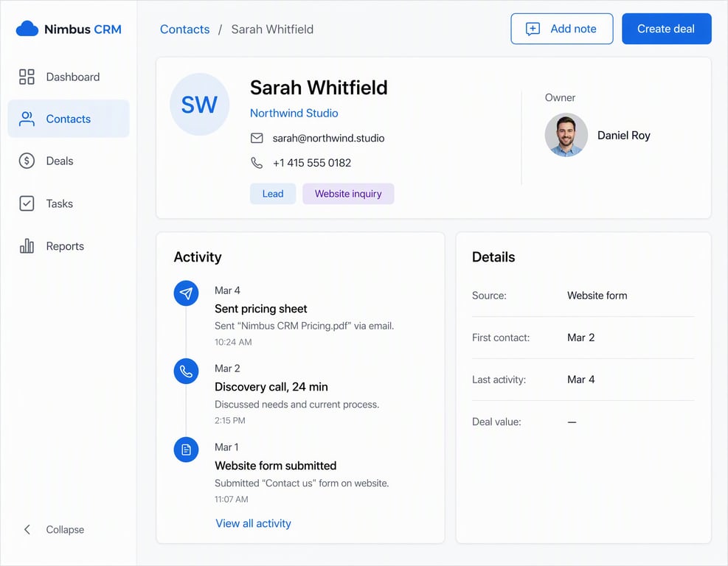
Task: Click the email sarah@northwind.studio
Action: click(328, 139)
